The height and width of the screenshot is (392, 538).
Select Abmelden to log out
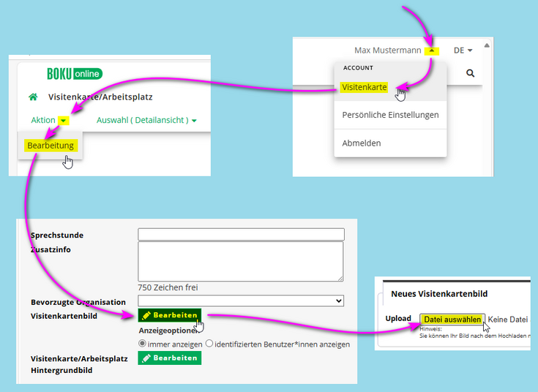362,143
